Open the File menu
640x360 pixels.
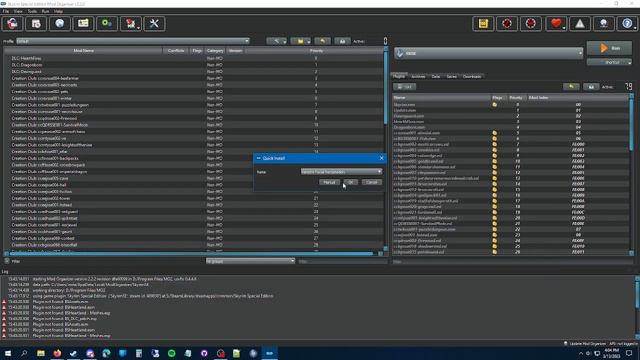click(6, 11)
